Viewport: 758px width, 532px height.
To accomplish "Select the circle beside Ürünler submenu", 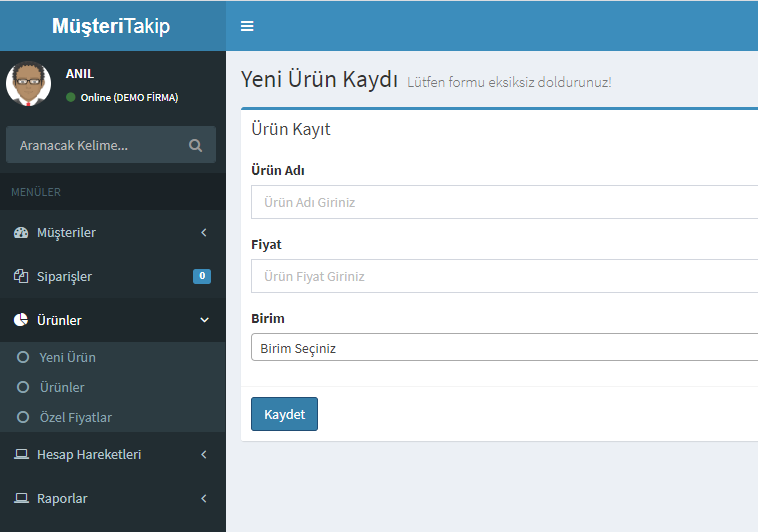I will click(x=23, y=387).
